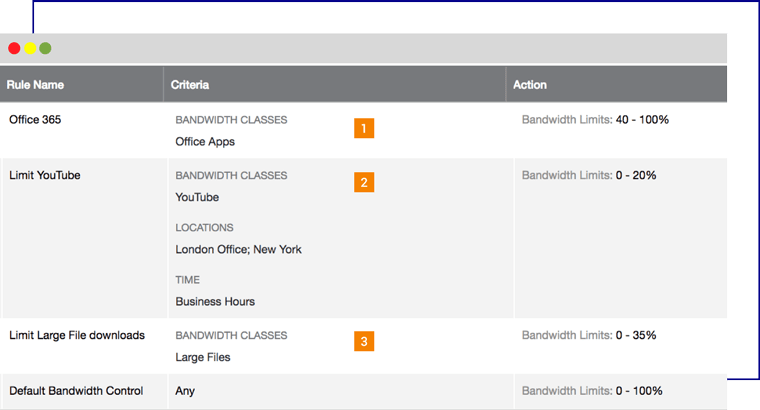This screenshot has height=410, width=760.
Task: Click YouTube bandwidth class criteria
Action: (197, 197)
